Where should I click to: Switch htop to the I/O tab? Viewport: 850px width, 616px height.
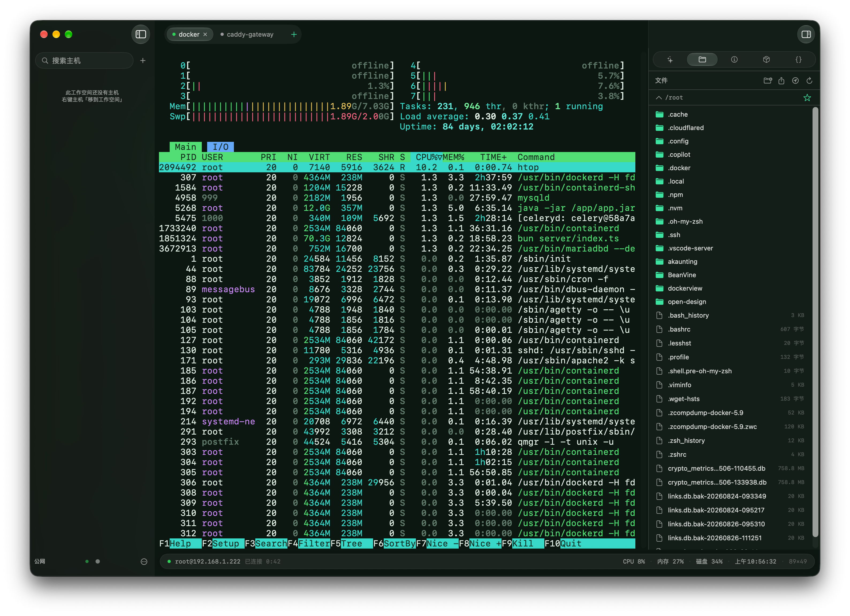(x=220, y=147)
